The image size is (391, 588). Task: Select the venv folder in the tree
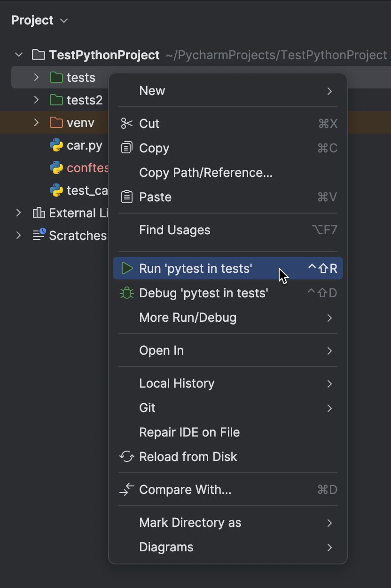tap(75, 122)
